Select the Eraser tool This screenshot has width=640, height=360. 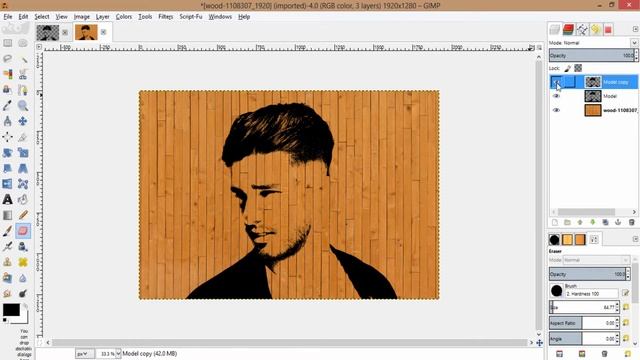(23, 231)
